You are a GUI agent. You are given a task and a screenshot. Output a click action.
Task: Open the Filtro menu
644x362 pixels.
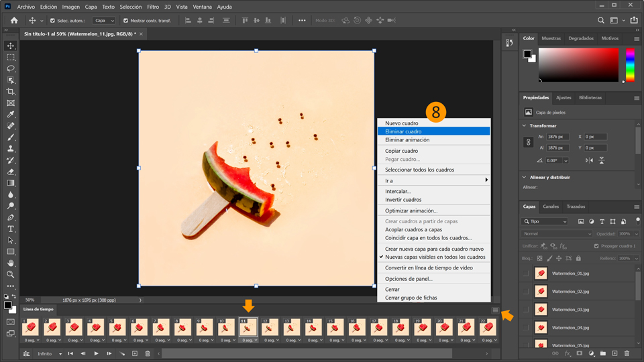153,7
